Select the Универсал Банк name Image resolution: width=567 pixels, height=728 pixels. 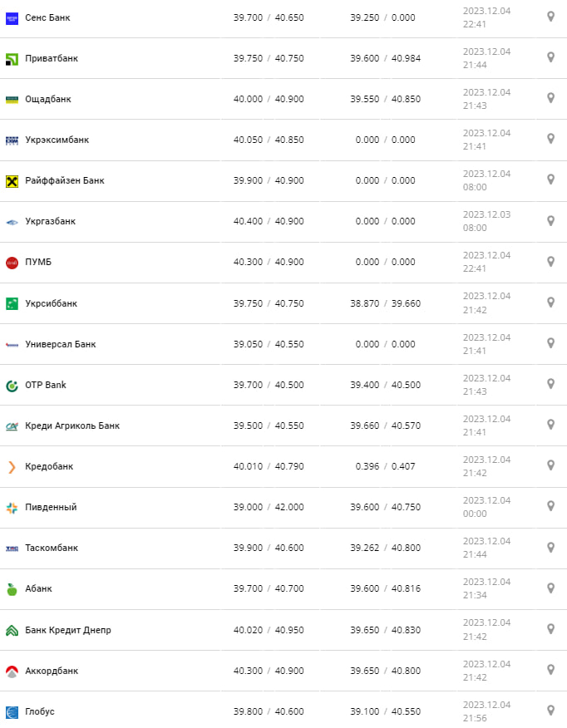61,345
